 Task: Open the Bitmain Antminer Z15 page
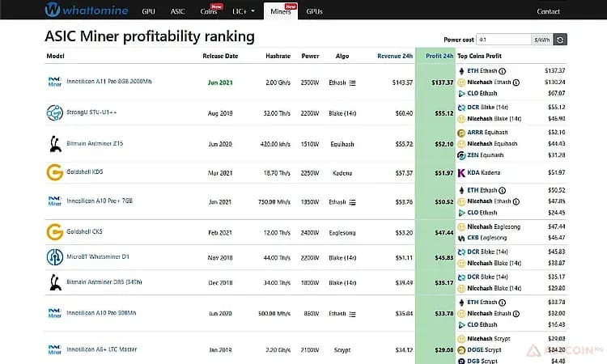point(95,143)
